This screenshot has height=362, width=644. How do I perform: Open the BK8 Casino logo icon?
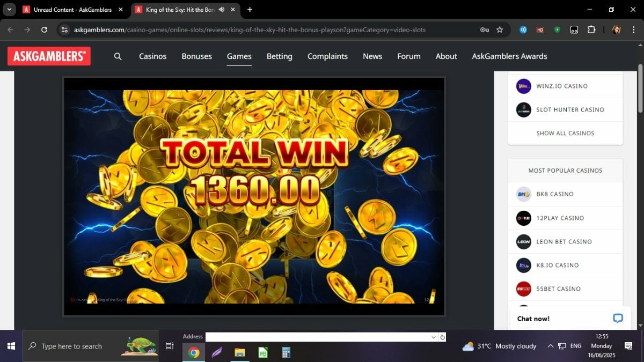click(523, 194)
